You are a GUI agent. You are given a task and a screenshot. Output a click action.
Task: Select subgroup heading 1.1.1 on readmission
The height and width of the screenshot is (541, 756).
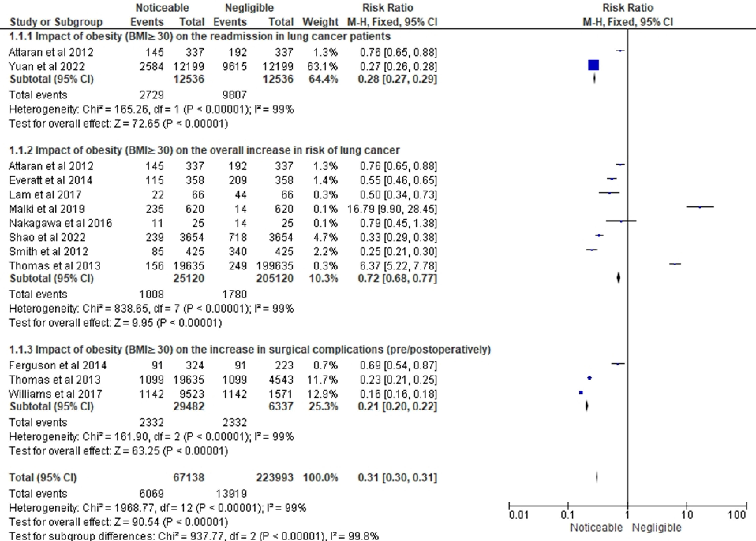coord(200,36)
